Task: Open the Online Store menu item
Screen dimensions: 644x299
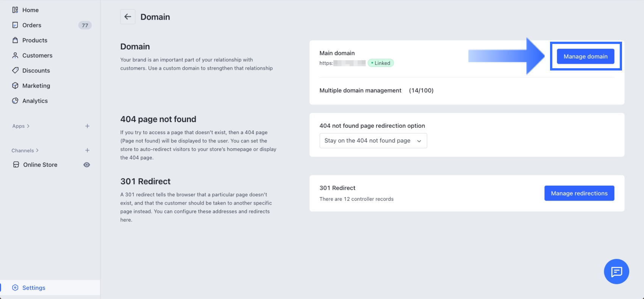Action: click(40, 165)
